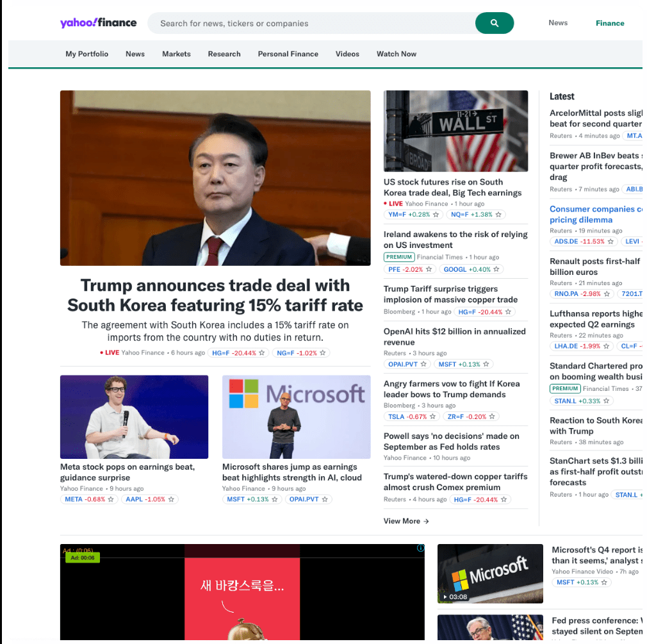Open Reaction to South Korea story
Viewport: 647px width, 644px height.
596,425
